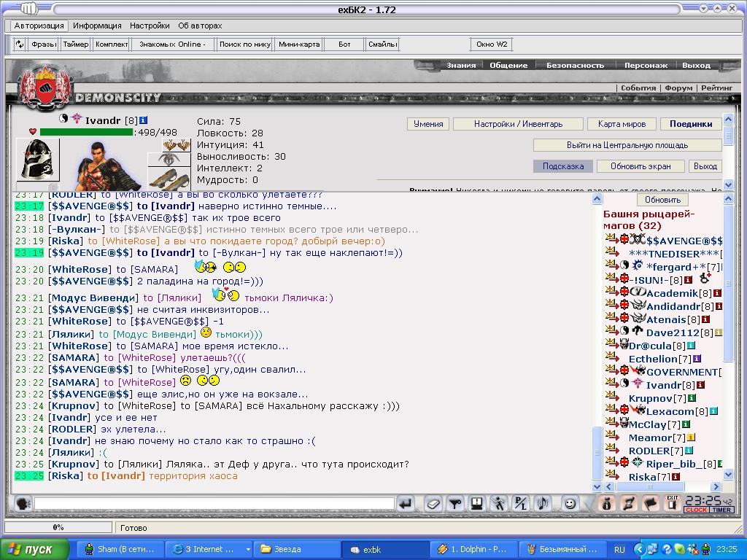Expand the Internet taskbar group dropdown arrow

pyautogui.click(x=248, y=549)
